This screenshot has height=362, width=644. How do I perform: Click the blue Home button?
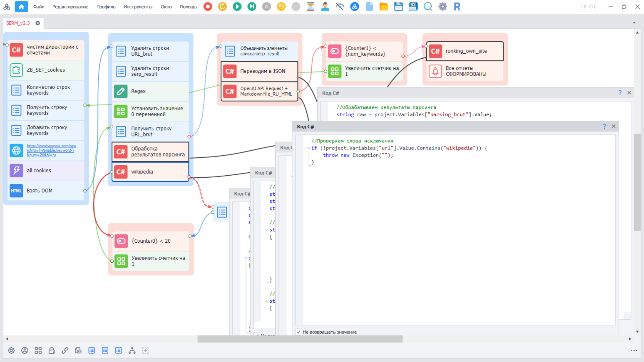[x=21, y=7]
